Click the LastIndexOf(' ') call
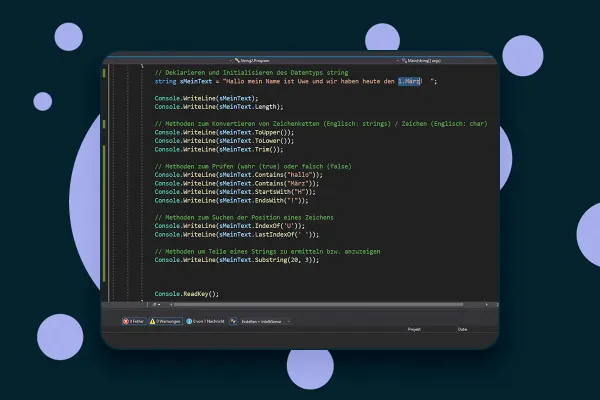The height and width of the screenshot is (400, 600). tap(283, 235)
